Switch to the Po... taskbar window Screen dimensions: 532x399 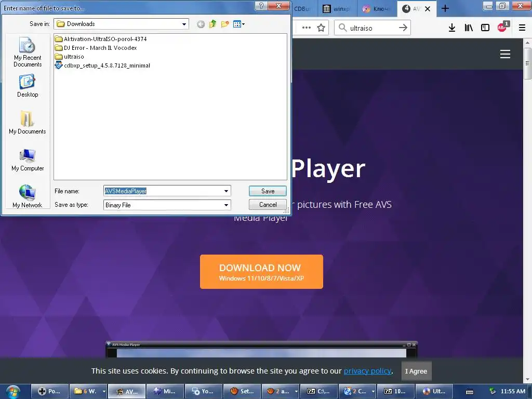[50, 392]
